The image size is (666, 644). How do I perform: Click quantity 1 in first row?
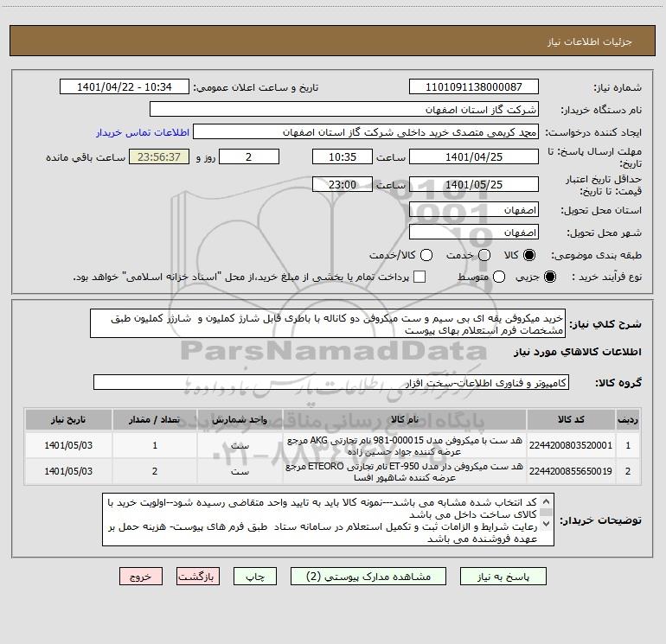(x=155, y=445)
